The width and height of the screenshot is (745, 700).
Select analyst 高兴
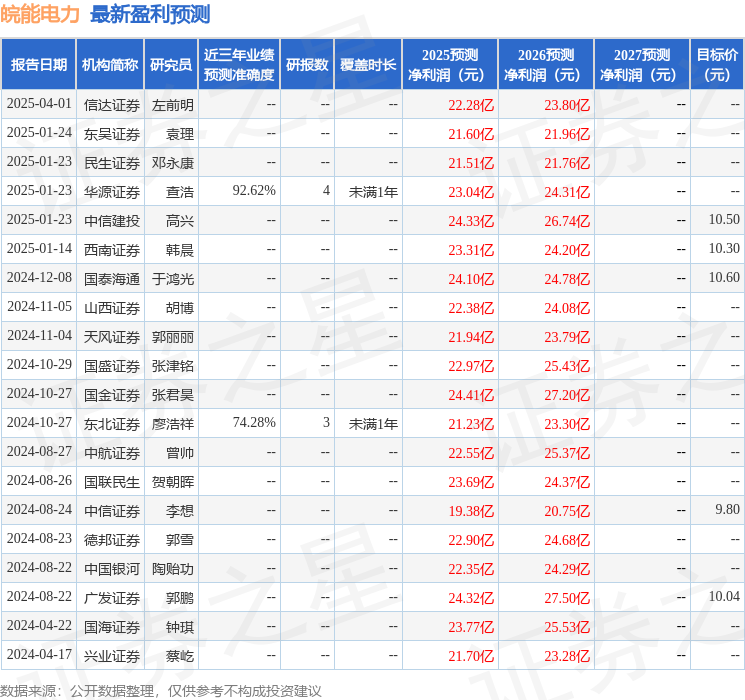click(180, 221)
